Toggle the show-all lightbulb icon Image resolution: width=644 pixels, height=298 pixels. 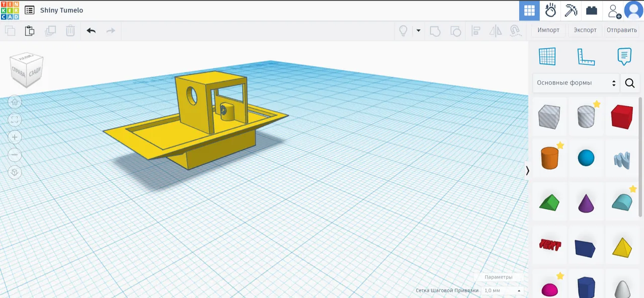pos(403,31)
